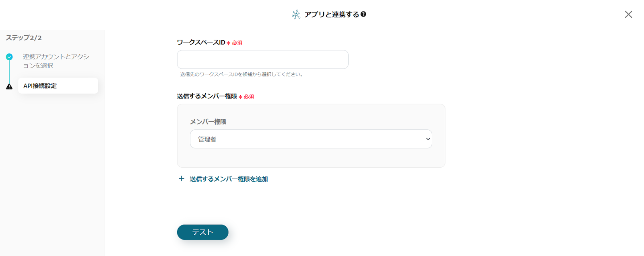Click the plus icon to add member permission
This screenshot has width=644, height=256.
(182, 179)
